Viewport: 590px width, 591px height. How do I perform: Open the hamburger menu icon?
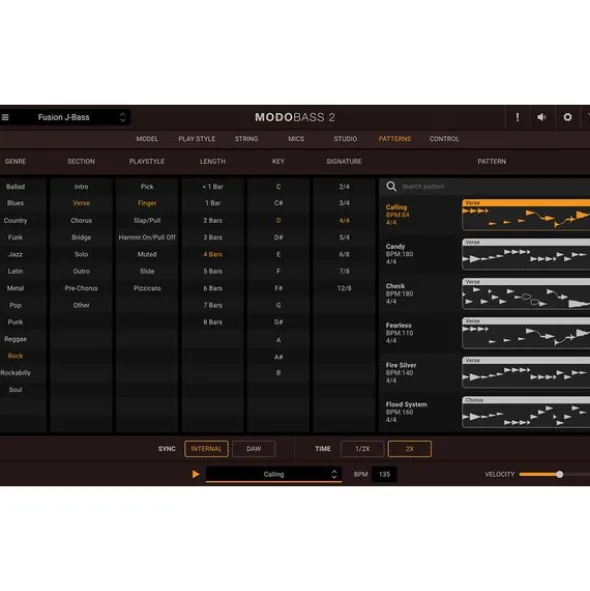(x=5, y=117)
